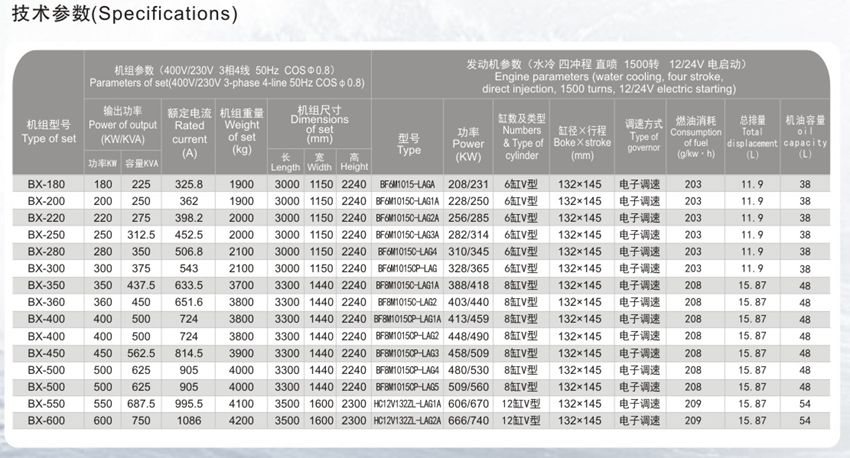Click the '388/418' engine power value
The height and width of the screenshot is (458, 850).
click(x=468, y=285)
